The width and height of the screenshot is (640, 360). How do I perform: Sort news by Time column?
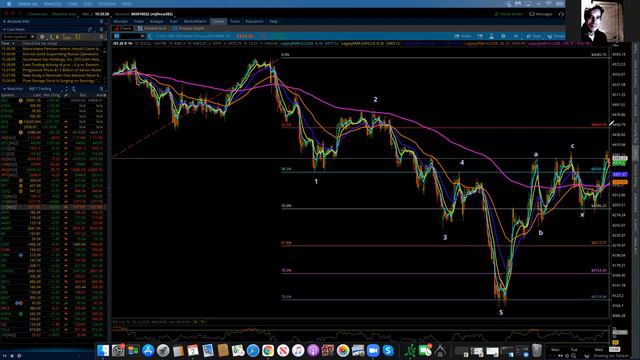pos(7,43)
